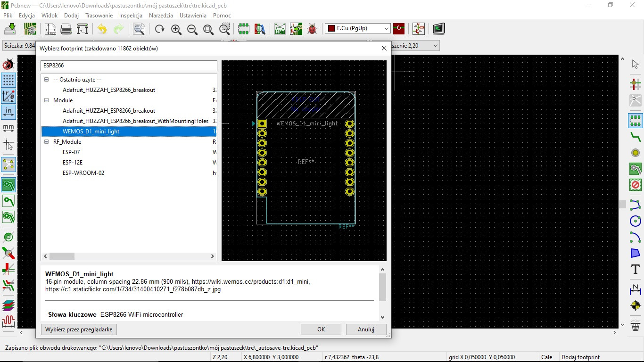Pick the Add via tool
Viewport: 644px width, 362px height.
(x=635, y=152)
